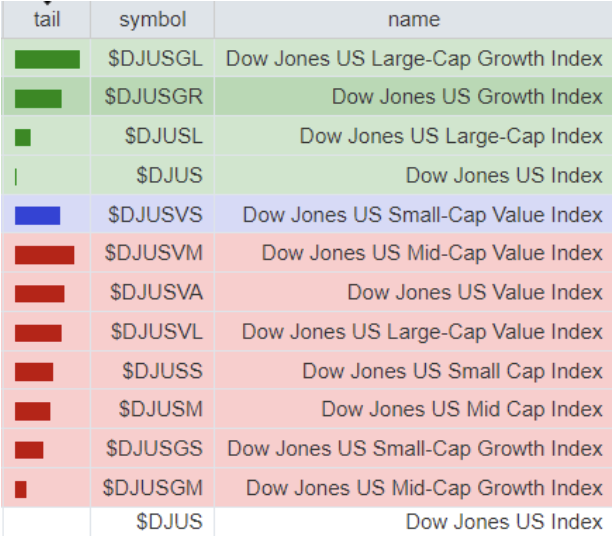This screenshot has height=538, width=616.
Task: Select the small red tail bar for $DJUSGM
Action: click(x=21, y=489)
